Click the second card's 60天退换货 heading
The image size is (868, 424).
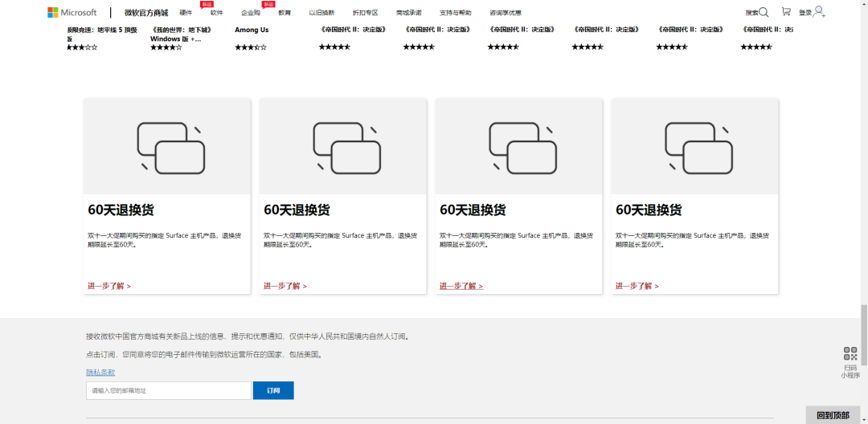pos(297,210)
